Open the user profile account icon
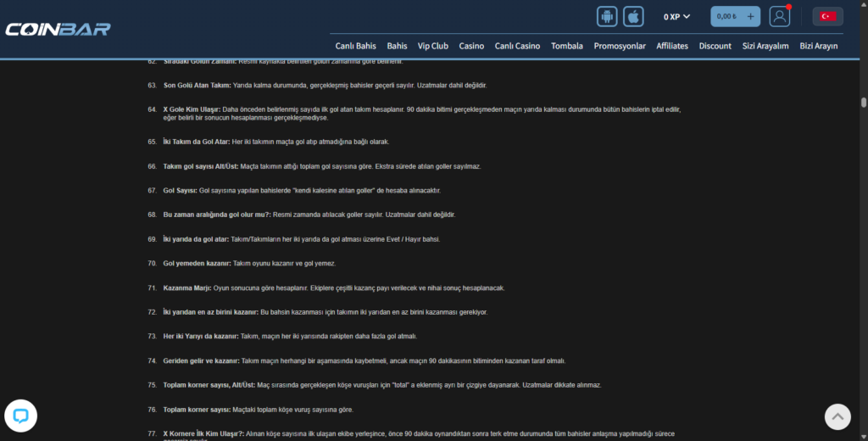The width and height of the screenshot is (868, 441). point(779,16)
